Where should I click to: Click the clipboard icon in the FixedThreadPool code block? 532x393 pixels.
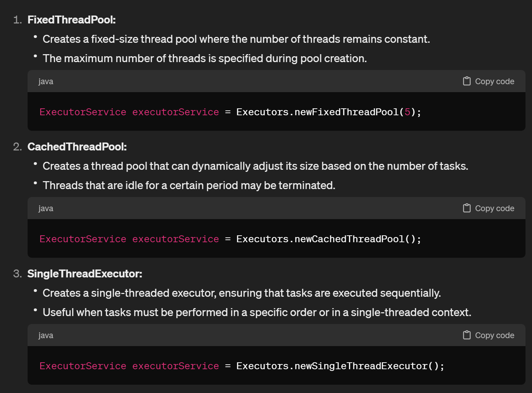pyautogui.click(x=466, y=81)
